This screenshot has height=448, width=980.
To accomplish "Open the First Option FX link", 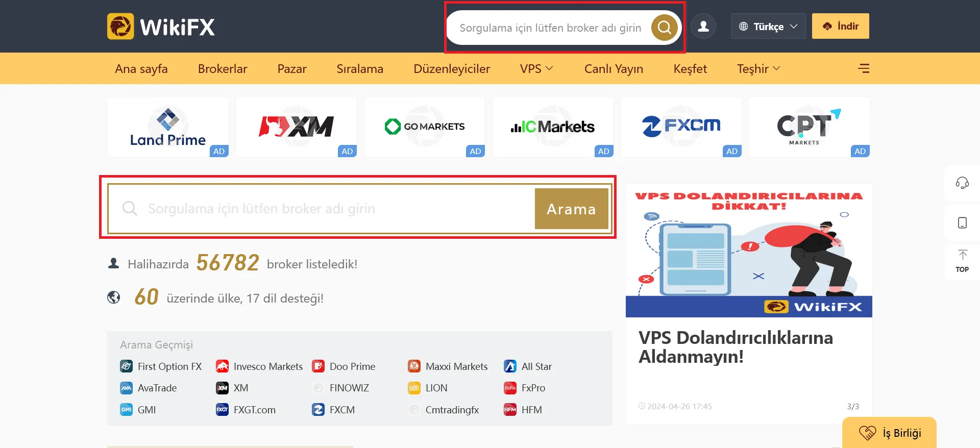I will point(169,366).
